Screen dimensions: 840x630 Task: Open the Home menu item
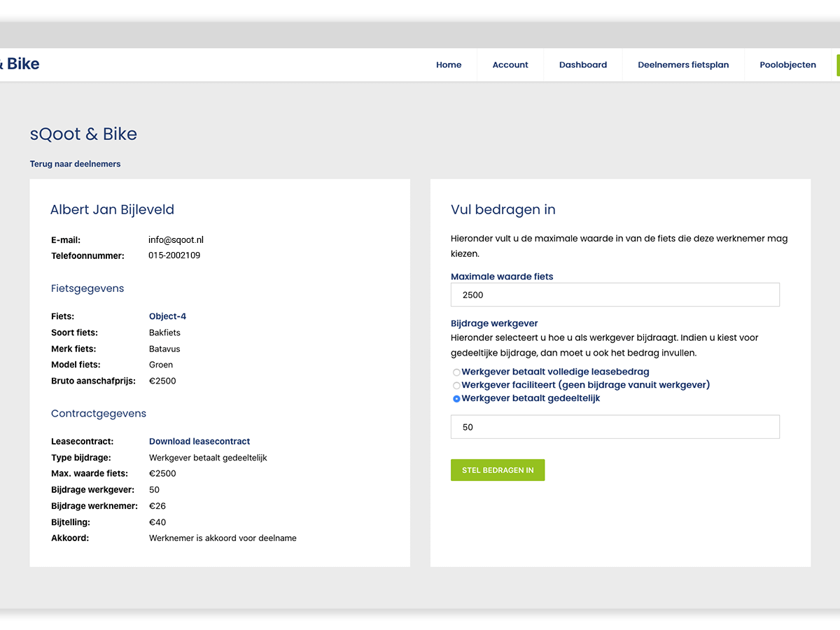click(x=449, y=65)
